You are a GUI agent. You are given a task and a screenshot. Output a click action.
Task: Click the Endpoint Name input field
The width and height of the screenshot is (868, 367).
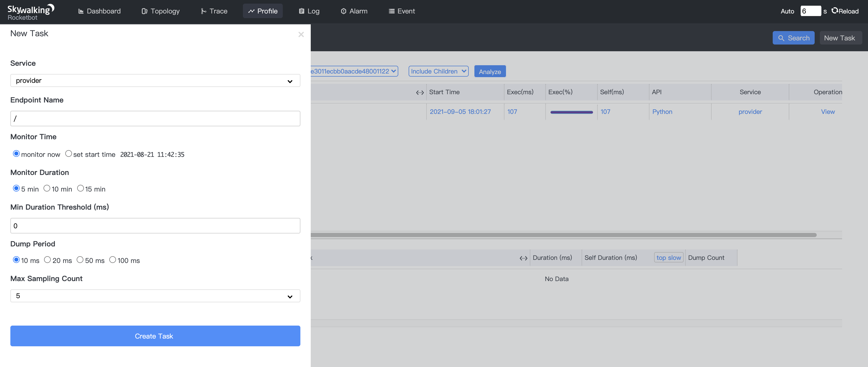pos(155,119)
